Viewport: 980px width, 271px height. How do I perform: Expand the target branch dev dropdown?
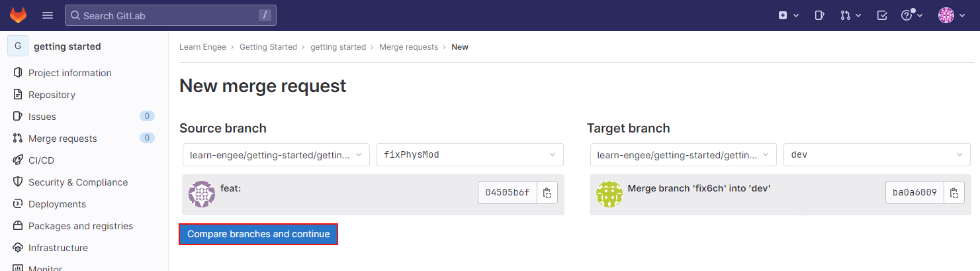pos(877,154)
